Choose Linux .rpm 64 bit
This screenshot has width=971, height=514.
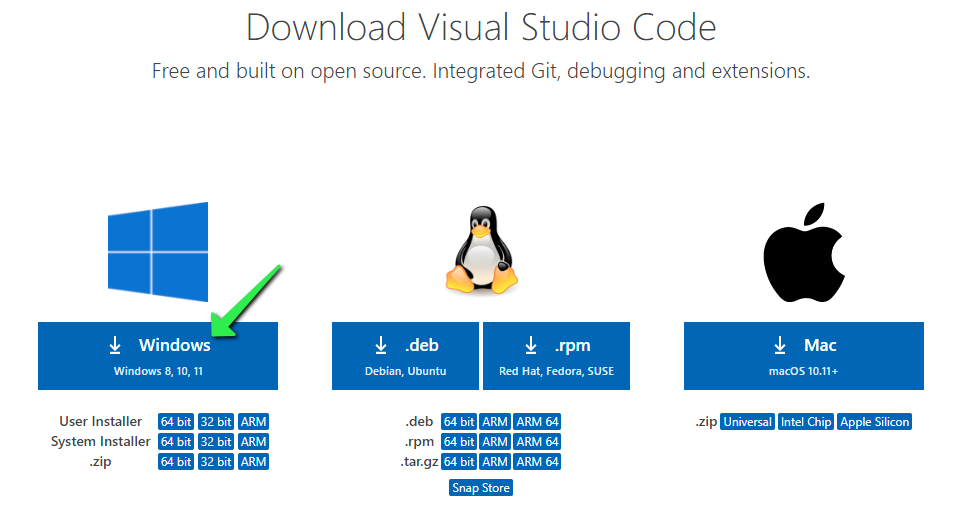click(459, 442)
